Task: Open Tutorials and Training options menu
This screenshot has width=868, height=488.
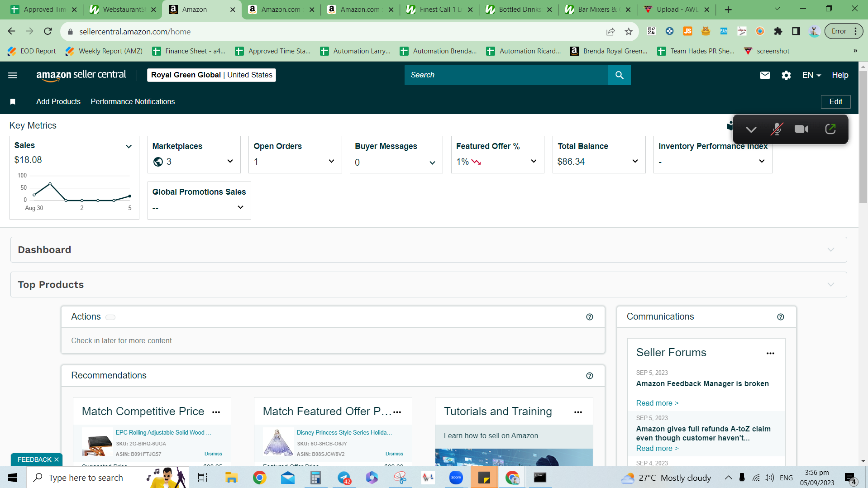Action: (x=578, y=412)
